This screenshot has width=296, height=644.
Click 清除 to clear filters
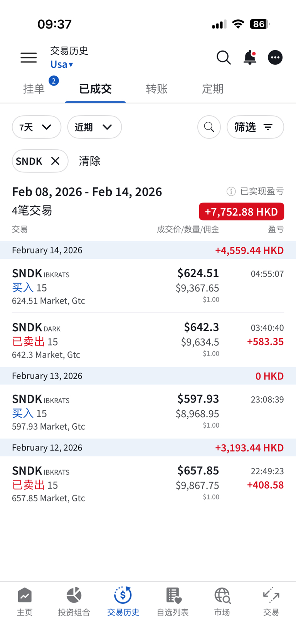[89, 161]
